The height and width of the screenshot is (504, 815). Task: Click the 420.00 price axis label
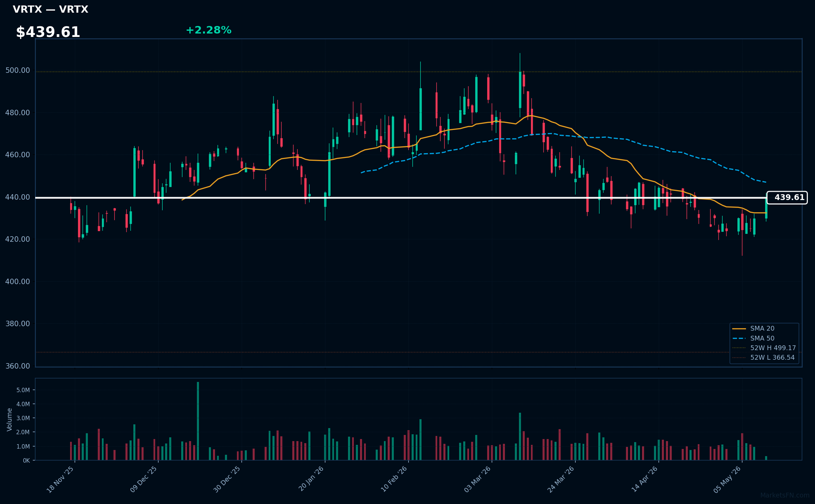pyautogui.click(x=18, y=239)
